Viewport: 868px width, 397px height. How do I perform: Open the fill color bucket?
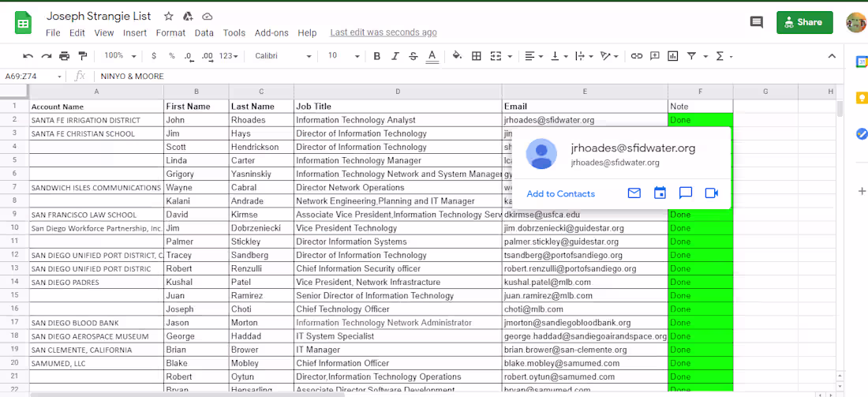coord(457,56)
